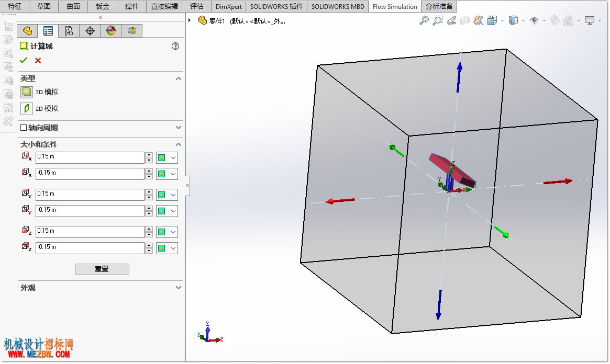Switch to the Flow Simulation tab

point(394,7)
